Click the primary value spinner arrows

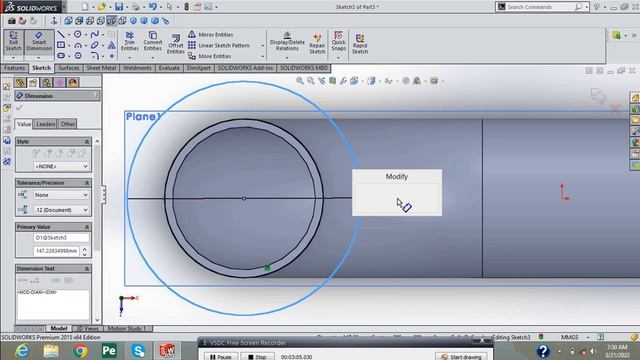click(x=84, y=251)
